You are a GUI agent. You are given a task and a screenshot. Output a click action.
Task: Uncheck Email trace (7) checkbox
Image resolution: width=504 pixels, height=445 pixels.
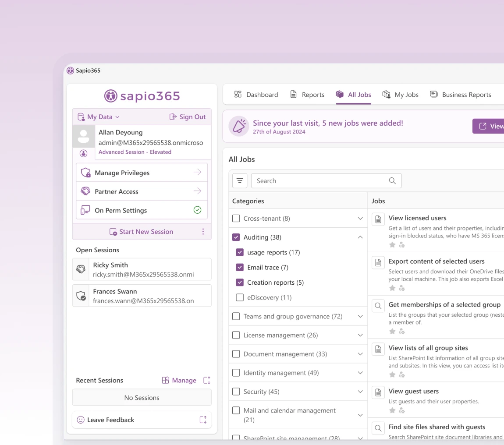tap(240, 267)
